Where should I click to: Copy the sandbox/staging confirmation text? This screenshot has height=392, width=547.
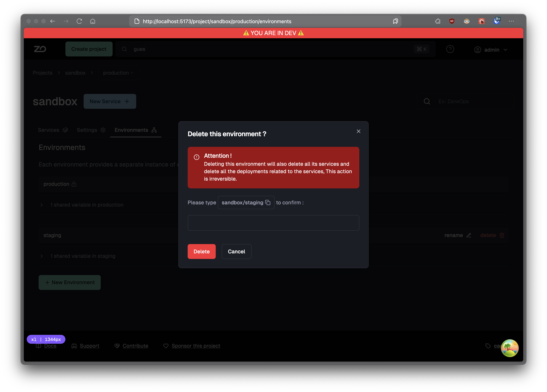[268, 202]
